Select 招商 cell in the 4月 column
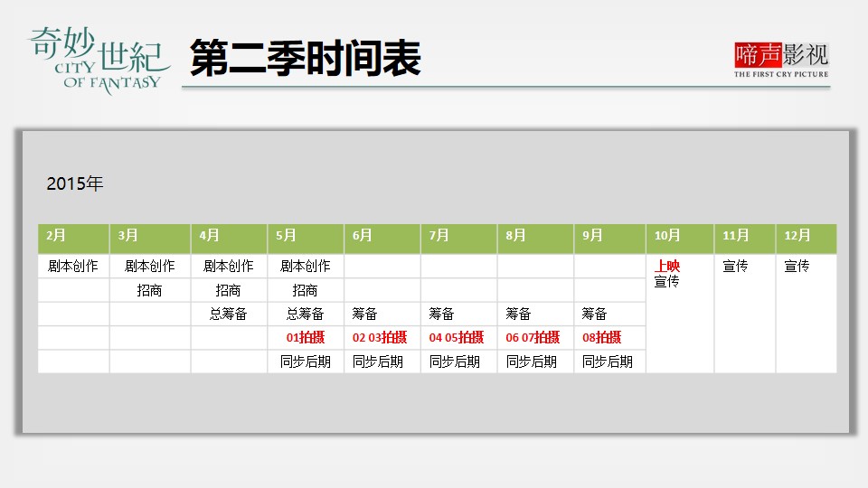The width and height of the screenshot is (868, 488). (229, 290)
